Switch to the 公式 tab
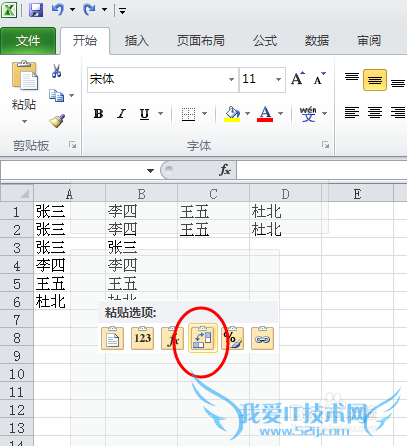This screenshot has width=407, height=446. [x=265, y=41]
